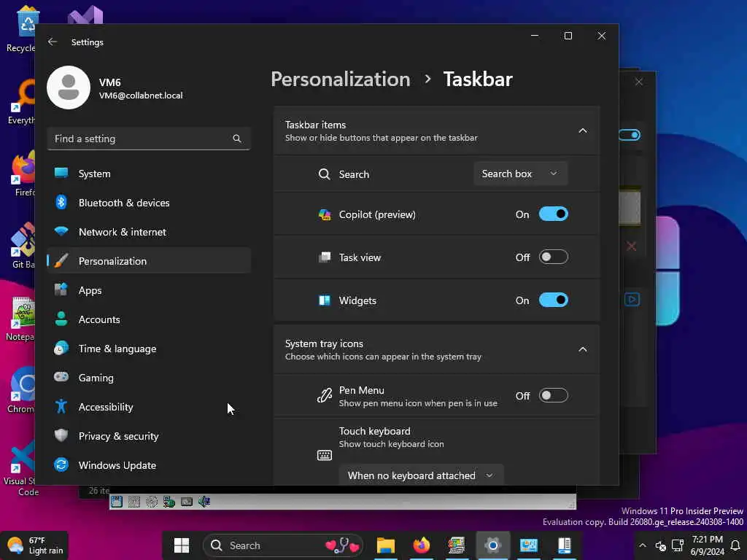Click the network computers icon in bottom toolbar
This screenshot has height=560, width=747.
pos(169,502)
